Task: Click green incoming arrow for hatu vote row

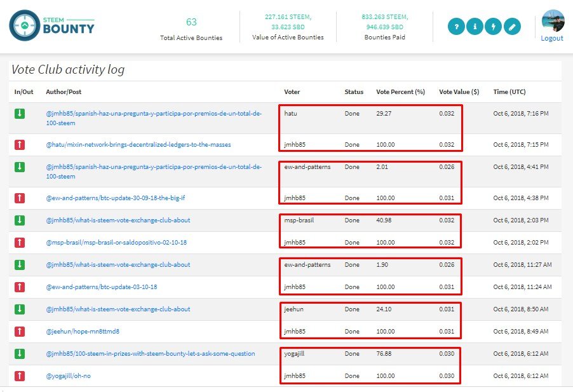Action: (20, 114)
